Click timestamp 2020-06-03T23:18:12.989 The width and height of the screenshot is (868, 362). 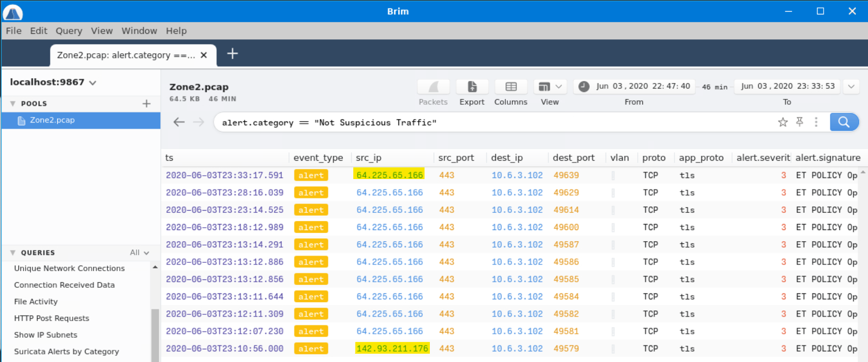pyautogui.click(x=225, y=227)
